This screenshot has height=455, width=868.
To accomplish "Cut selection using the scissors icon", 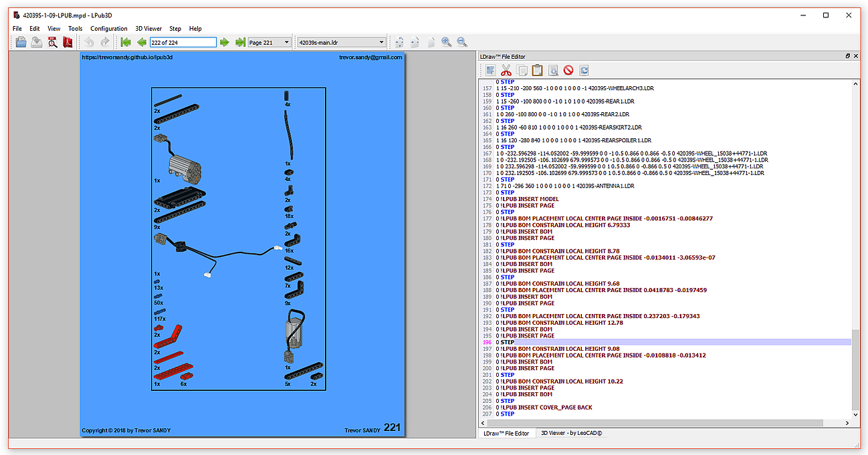I will point(506,70).
